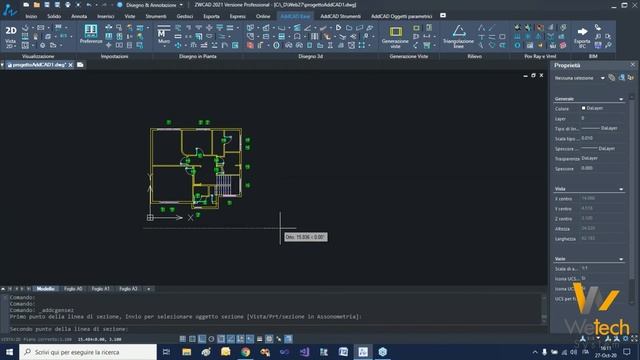This screenshot has height=360, width=640.
Task: Click the save icon in quick access toolbar
Action: [x=47, y=5]
